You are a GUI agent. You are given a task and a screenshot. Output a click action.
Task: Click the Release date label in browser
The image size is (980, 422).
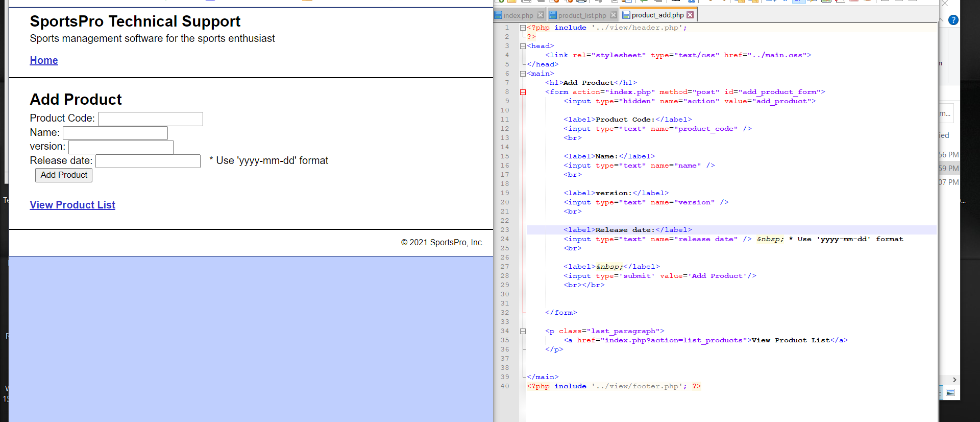click(x=61, y=160)
